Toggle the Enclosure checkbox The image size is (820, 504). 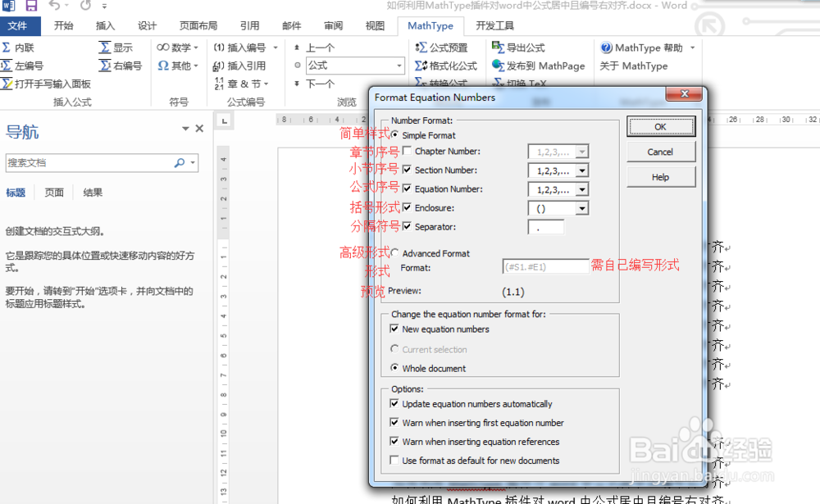click(407, 207)
